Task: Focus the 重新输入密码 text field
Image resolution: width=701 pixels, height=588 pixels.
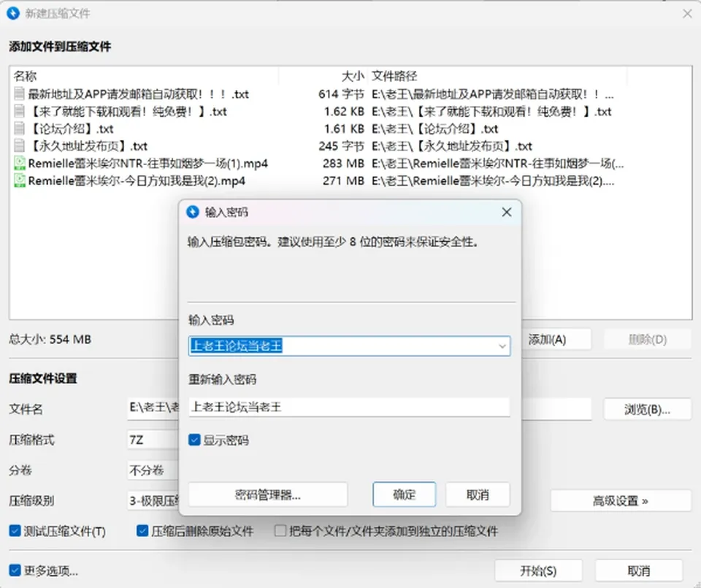Action: (x=349, y=407)
